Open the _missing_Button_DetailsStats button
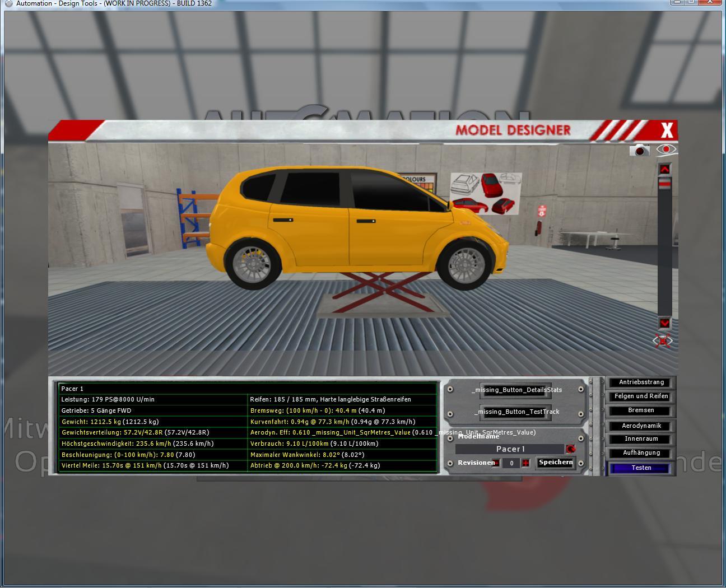The height and width of the screenshot is (588, 726). click(516, 390)
